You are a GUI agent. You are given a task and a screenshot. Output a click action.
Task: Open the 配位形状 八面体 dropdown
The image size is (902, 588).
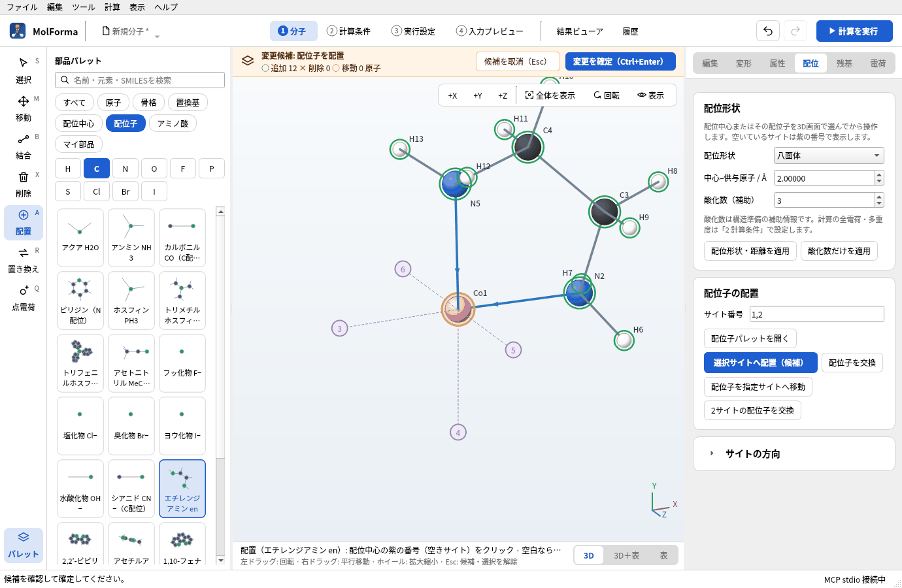[x=829, y=155]
